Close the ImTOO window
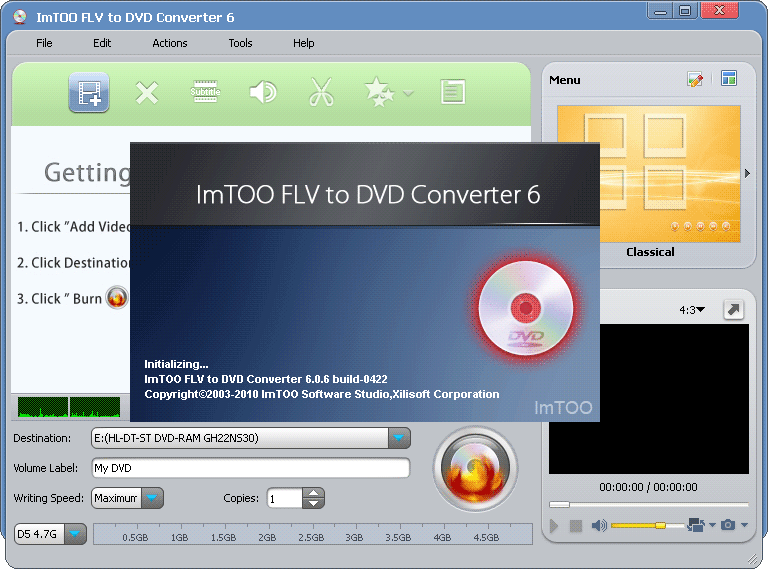The image size is (768, 569). tap(719, 11)
